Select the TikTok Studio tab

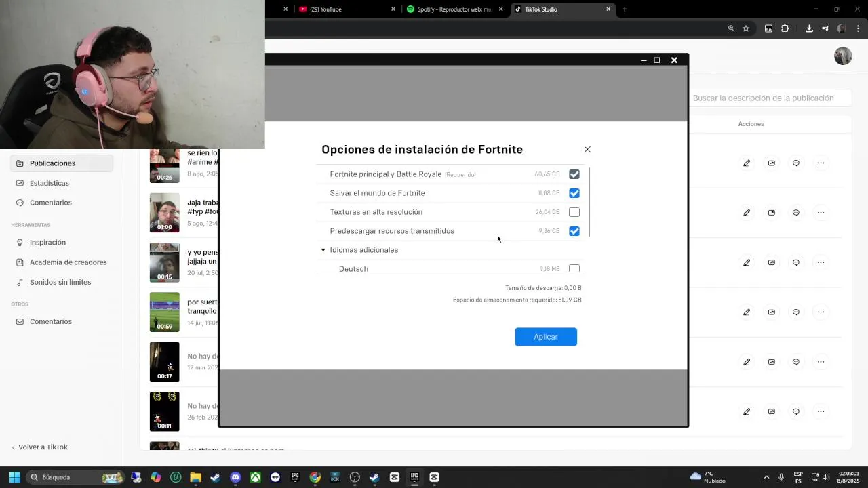560,9
